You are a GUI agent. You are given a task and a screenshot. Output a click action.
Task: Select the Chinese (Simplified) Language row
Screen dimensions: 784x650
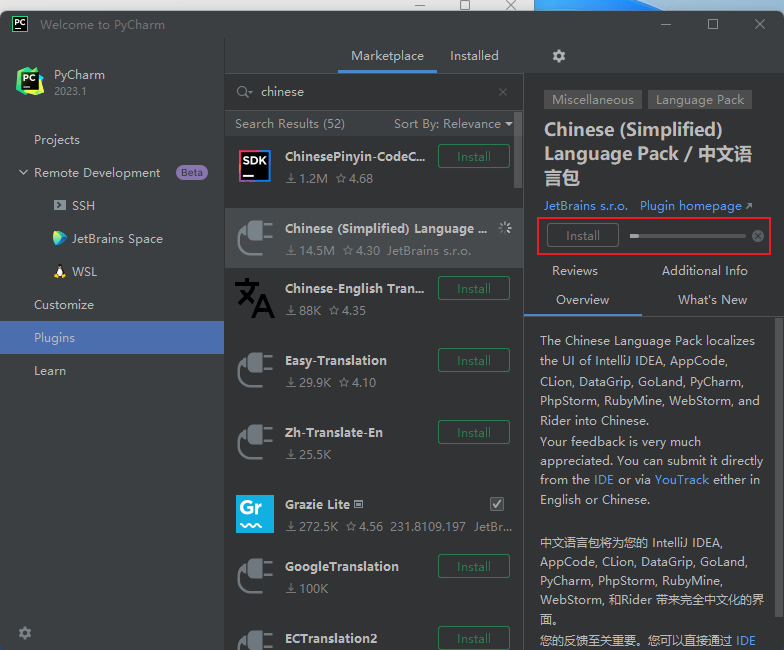click(x=374, y=238)
